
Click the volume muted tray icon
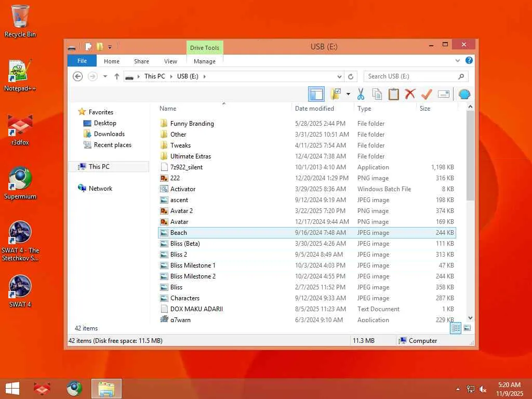(x=483, y=389)
